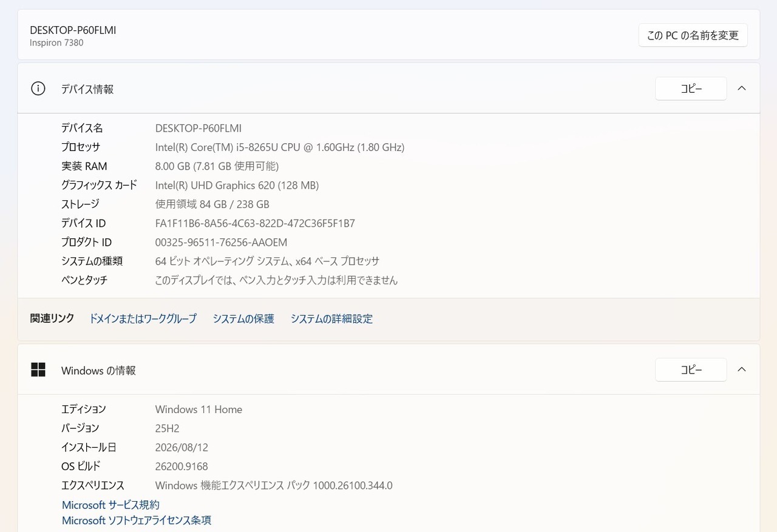Click the ストレージ usage value

coord(212,204)
